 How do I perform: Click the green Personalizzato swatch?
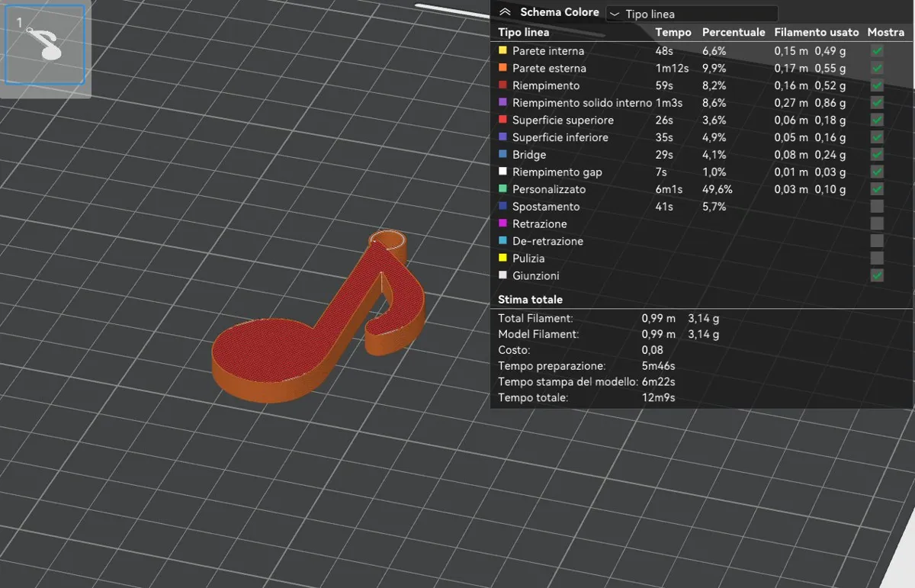pos(502,189)
